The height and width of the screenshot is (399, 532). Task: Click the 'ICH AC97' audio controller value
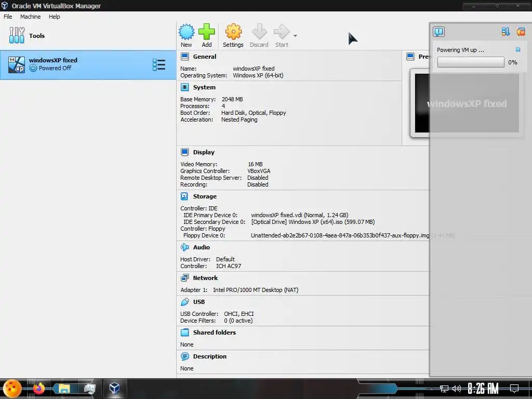tap(229, 266)
